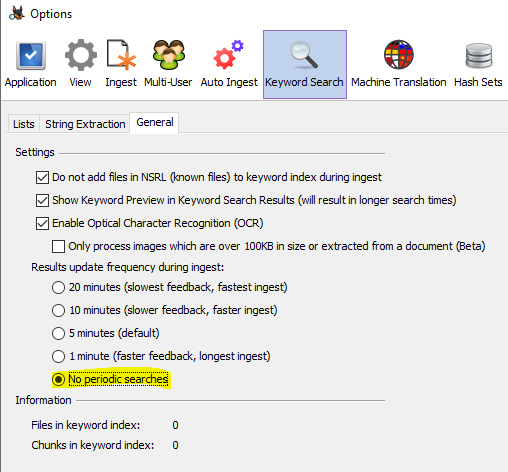Click the Chunks in keyword index label
The height and width of the screenshot is (472, 508).
(x=93, y=445)
